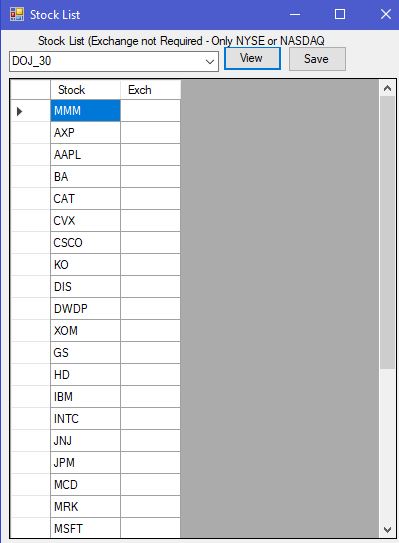Click the Stock List app icon in title bar

pos(17,15)
